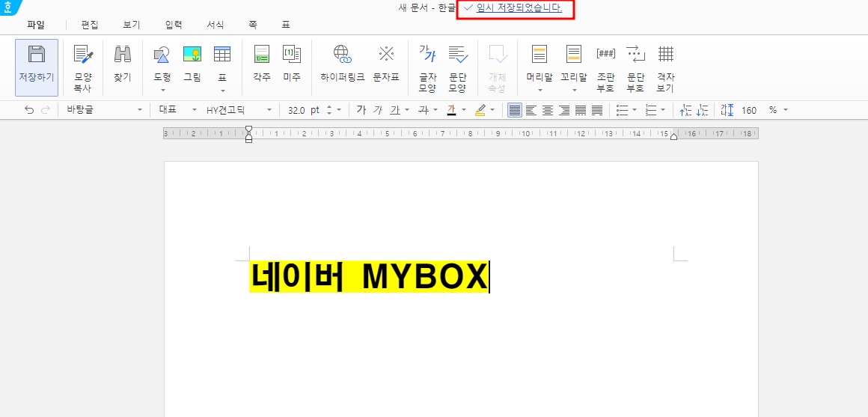Open strikethrough style dropdown arrow
The height and width of the screenshot is (417, 868).
pyautogui.click(x=435, y=110)
